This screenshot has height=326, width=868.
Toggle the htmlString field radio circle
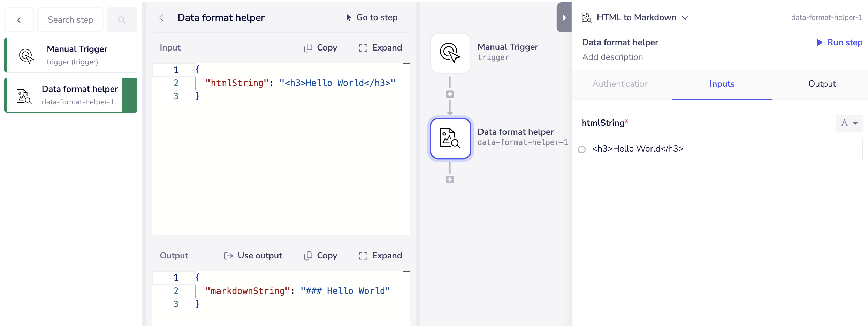582,149
